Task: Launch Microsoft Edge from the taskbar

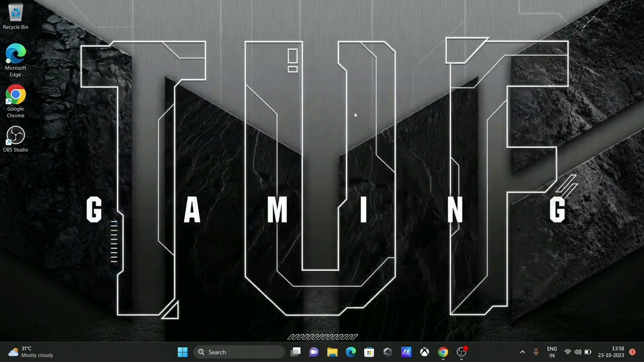Action: pos(351,352)
